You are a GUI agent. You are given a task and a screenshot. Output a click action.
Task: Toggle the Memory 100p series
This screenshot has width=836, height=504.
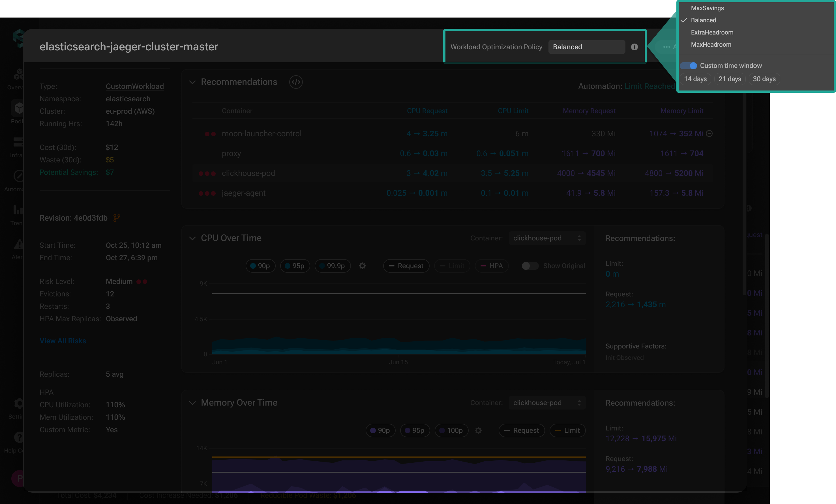tap(451, 430)
